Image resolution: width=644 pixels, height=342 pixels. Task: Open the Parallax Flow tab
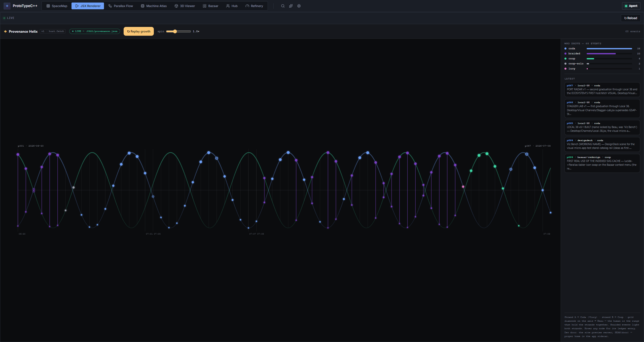coord(121,6)
